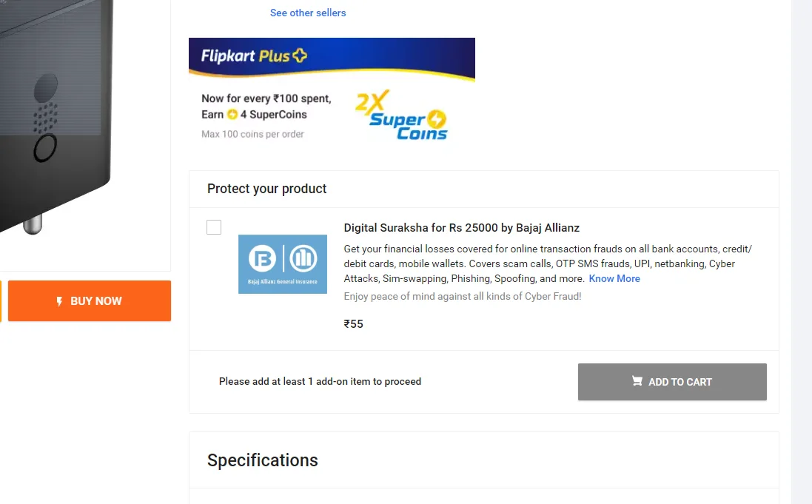Open the 'See other sellers' link
The image size is (812, 504).
tap(308, 13)
